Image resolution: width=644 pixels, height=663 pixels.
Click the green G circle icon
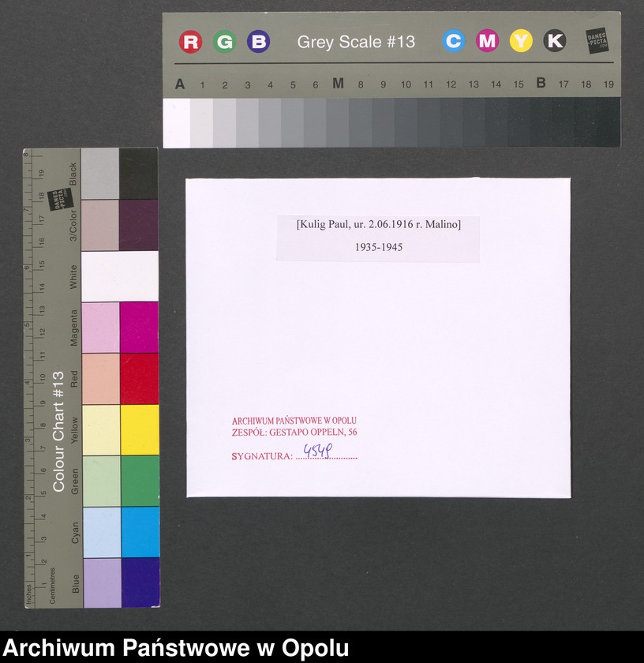(224, 42)
